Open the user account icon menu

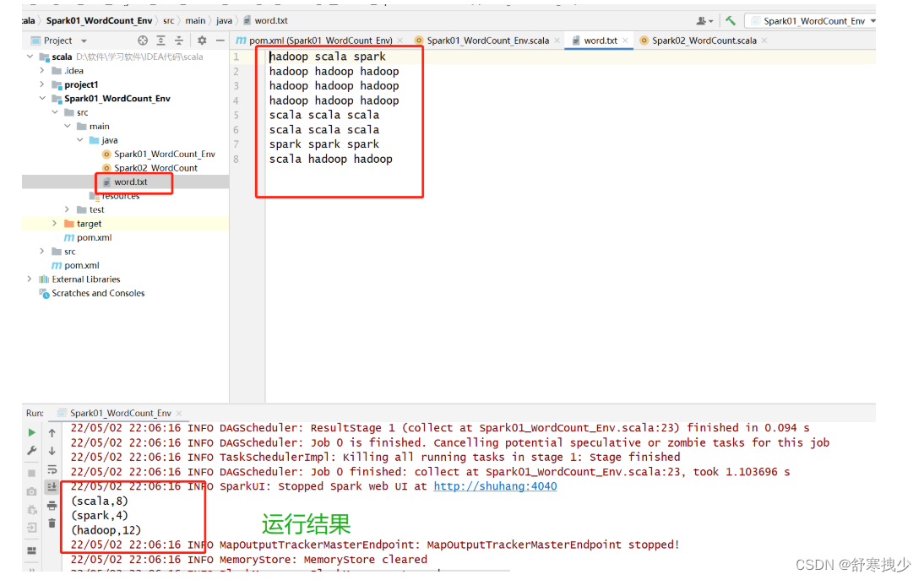pos(704,20)
